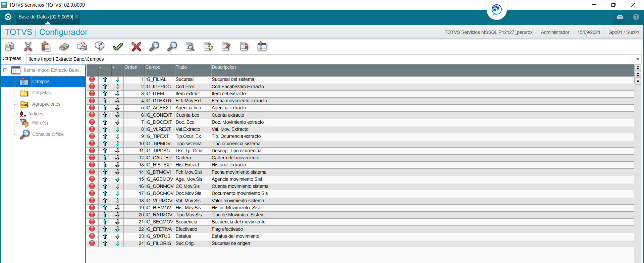Jump to top with scrollbar first button
The width and height of the screenshot is (644, 263).
[x=638, y=67]
